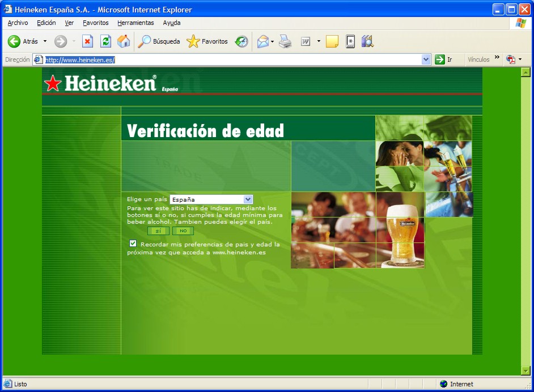The height and width of the screenshot is (392, 534).
Task: Uncheck Recordar mis preferencias checkbox
Action: click(x=133, y=244)
